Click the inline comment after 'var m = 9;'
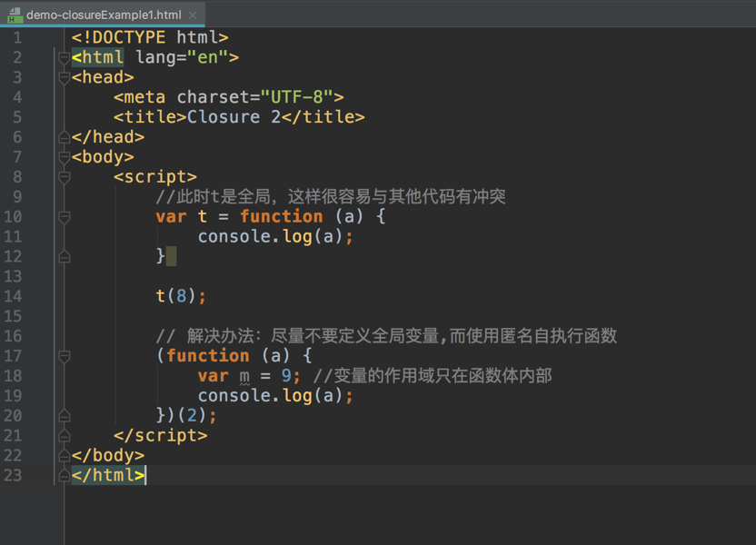Viewport: 756px width, 545px height. 433,376
